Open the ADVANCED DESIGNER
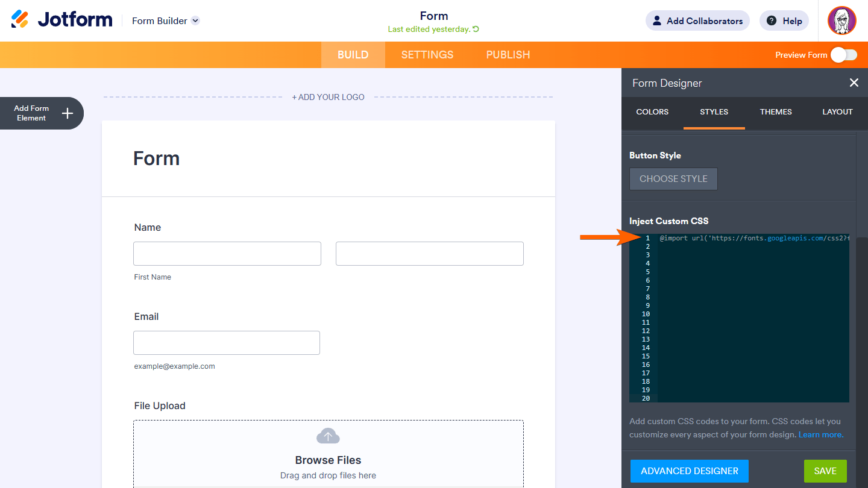 (689, 471)
